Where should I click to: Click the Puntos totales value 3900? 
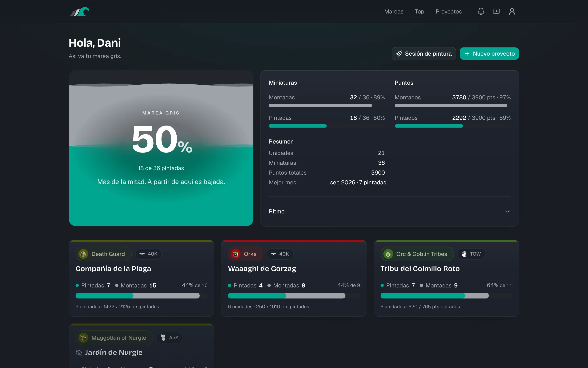tap(378, 173)
